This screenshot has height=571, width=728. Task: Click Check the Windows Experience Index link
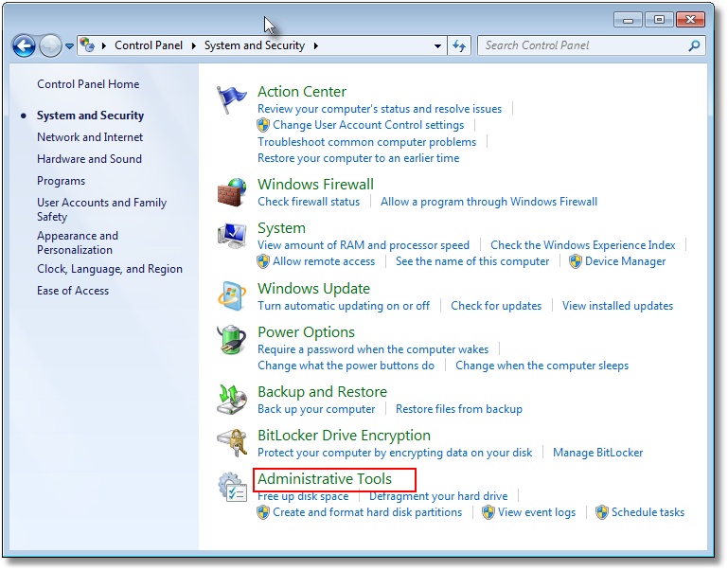pos(583,245)
